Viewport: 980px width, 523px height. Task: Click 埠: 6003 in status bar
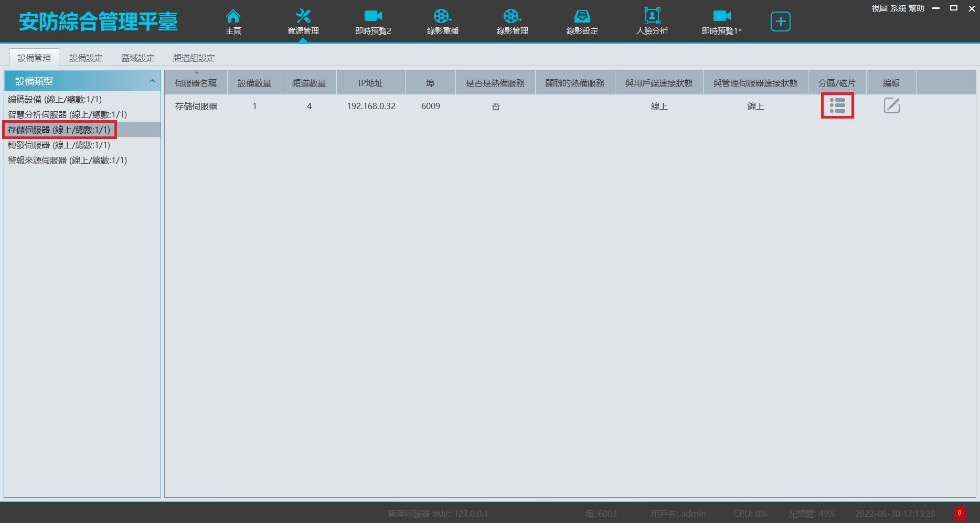click(601, 514)
